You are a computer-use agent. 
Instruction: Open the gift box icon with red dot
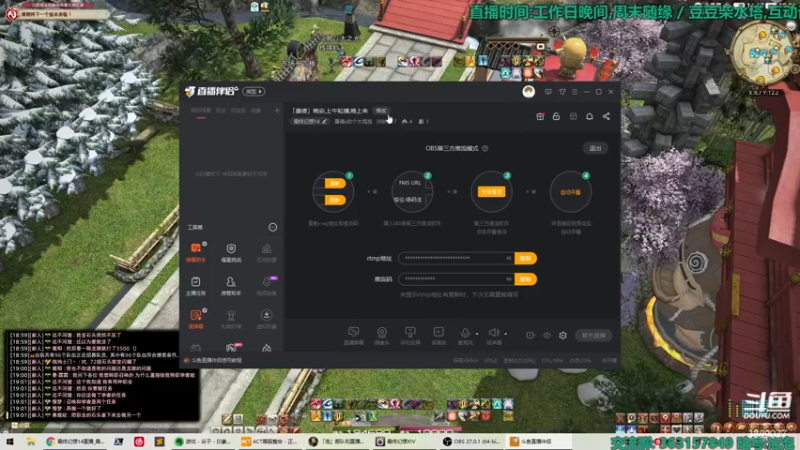540,116
